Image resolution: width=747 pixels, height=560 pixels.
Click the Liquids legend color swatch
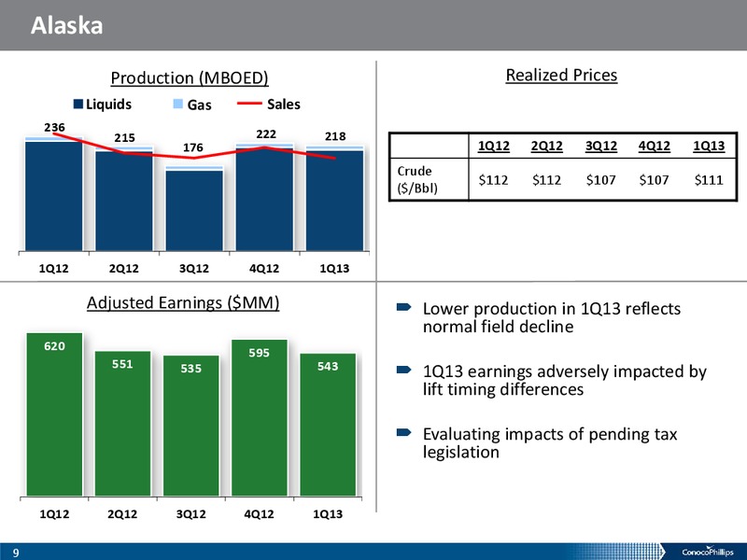tap(78, 105)
